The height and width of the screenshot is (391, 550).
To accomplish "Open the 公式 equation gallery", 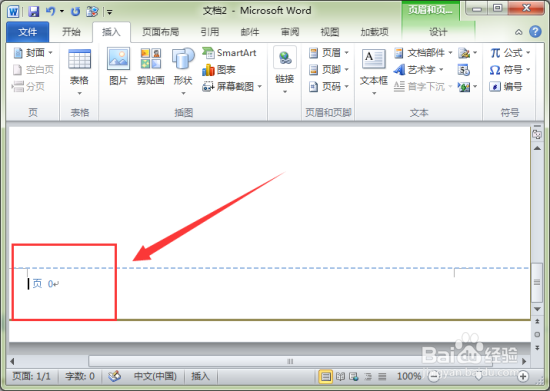I will click(510, 53).
